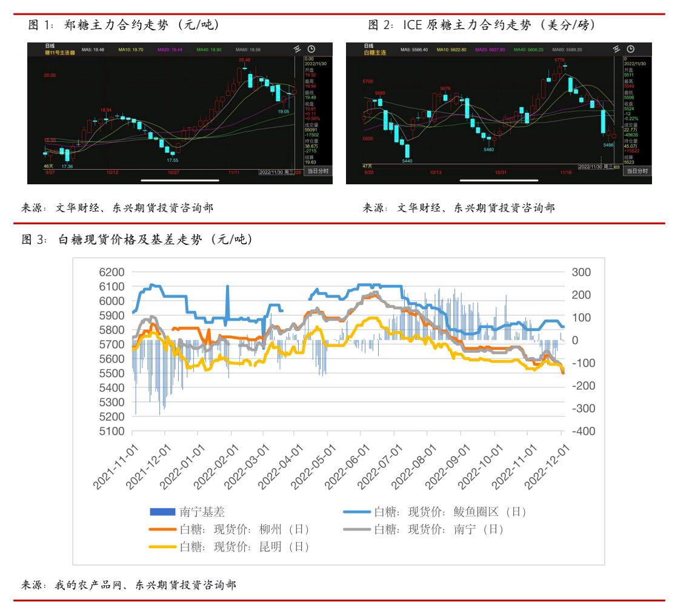Click the 2022/11/30 date marker in 白糖主连 chart
692x616 pixels.
[x=592, y=166]
